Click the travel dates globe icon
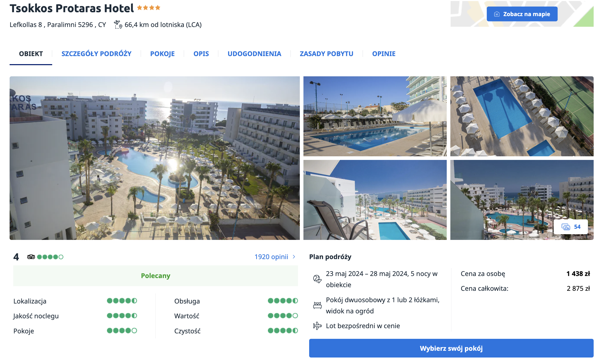Screen dimensions: 610x364 (317, 279)
